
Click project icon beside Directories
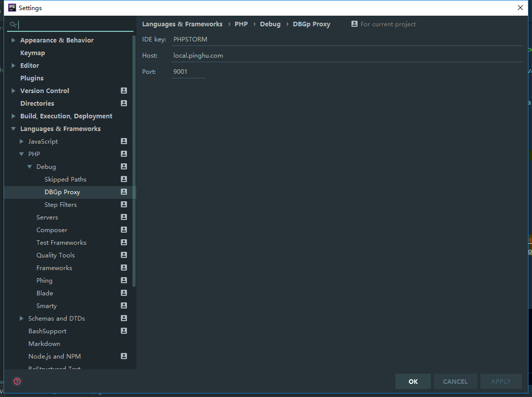pos(124,103)
